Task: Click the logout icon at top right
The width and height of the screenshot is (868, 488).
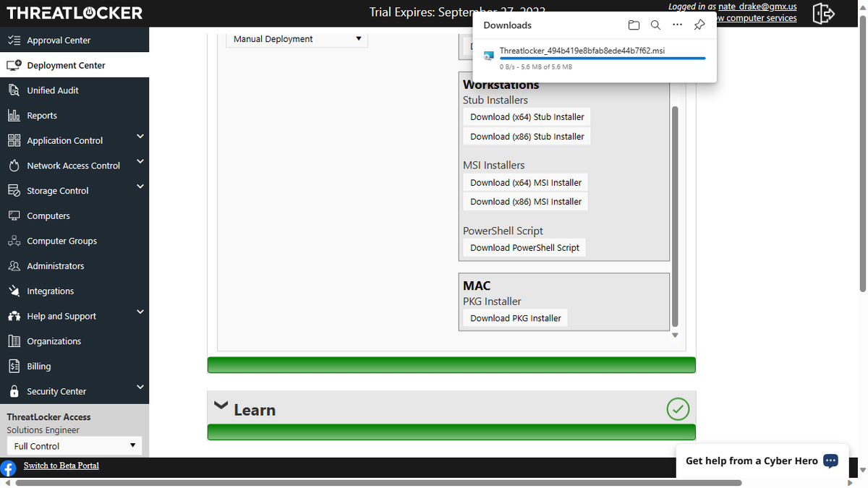Action: click(x=823, y=14)
